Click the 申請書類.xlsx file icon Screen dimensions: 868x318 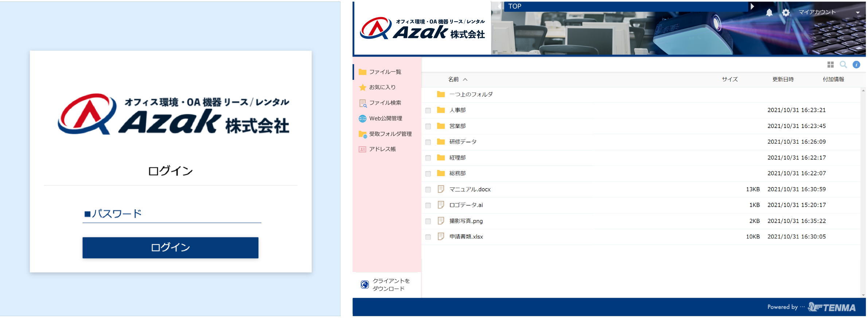click(x=441, y=236)
